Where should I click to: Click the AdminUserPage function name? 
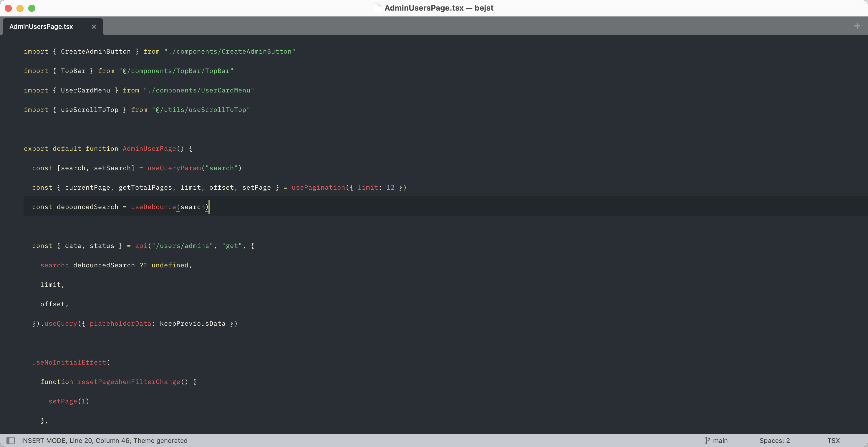[149, 149]
